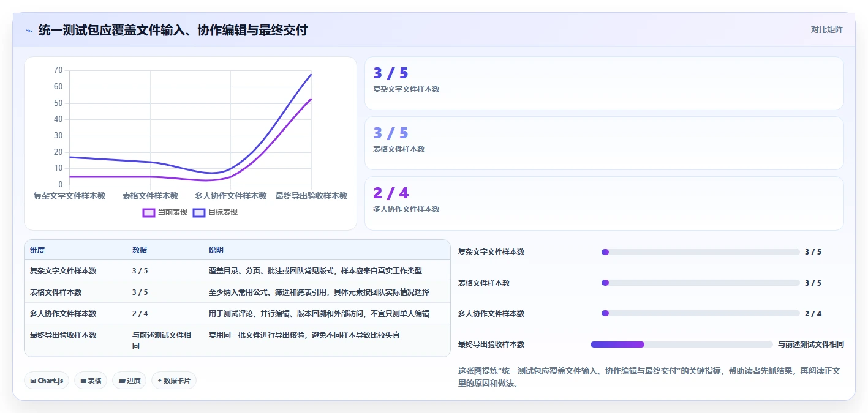Click the lightning icon beside the title

coord(29,30)
